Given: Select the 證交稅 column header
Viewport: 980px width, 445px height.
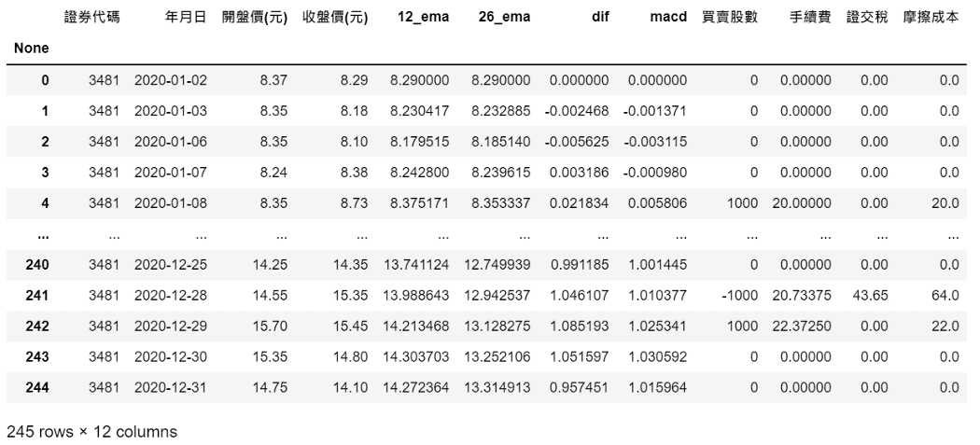Looking at the screenshot, I should click(867, 18).
